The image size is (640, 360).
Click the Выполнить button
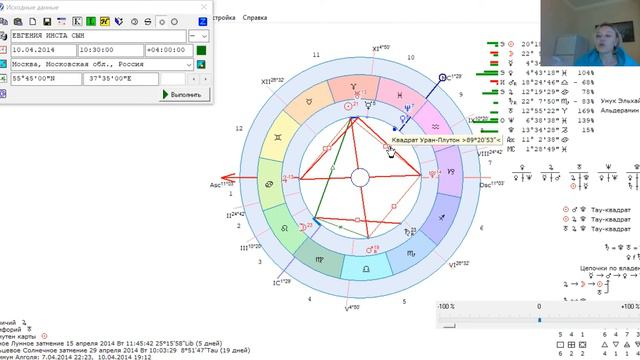click(185, 95)
